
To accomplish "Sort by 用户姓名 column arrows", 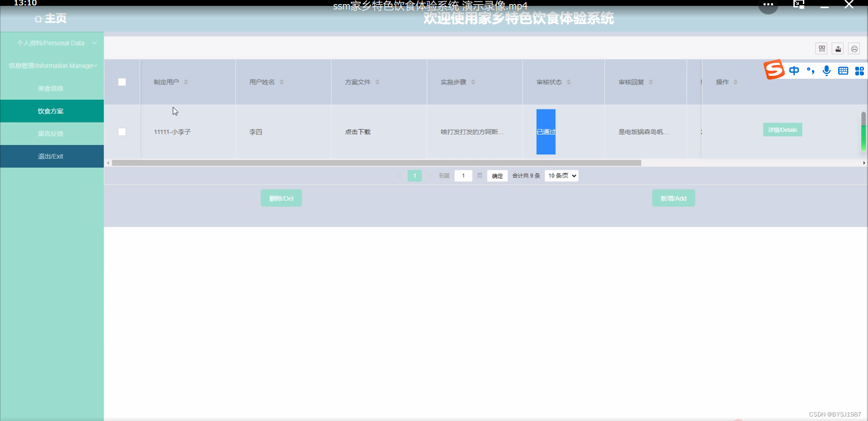I will pos(282,82).
